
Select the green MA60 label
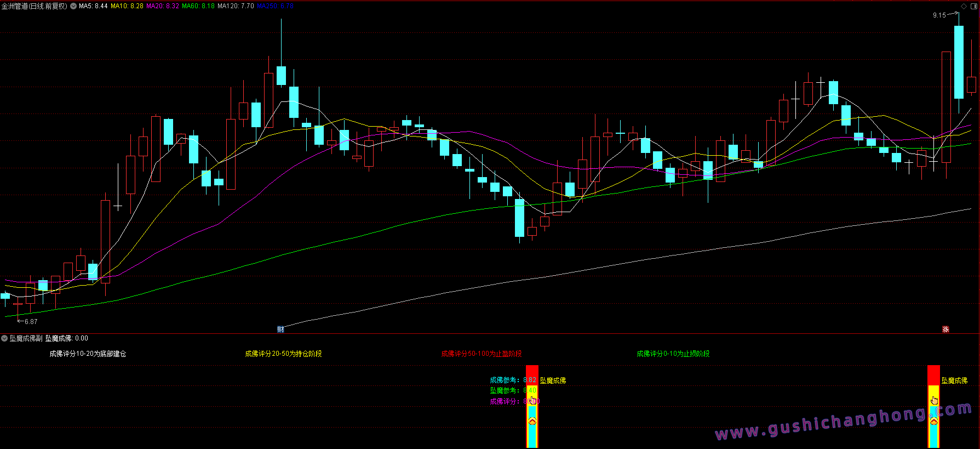click(198, 6)
